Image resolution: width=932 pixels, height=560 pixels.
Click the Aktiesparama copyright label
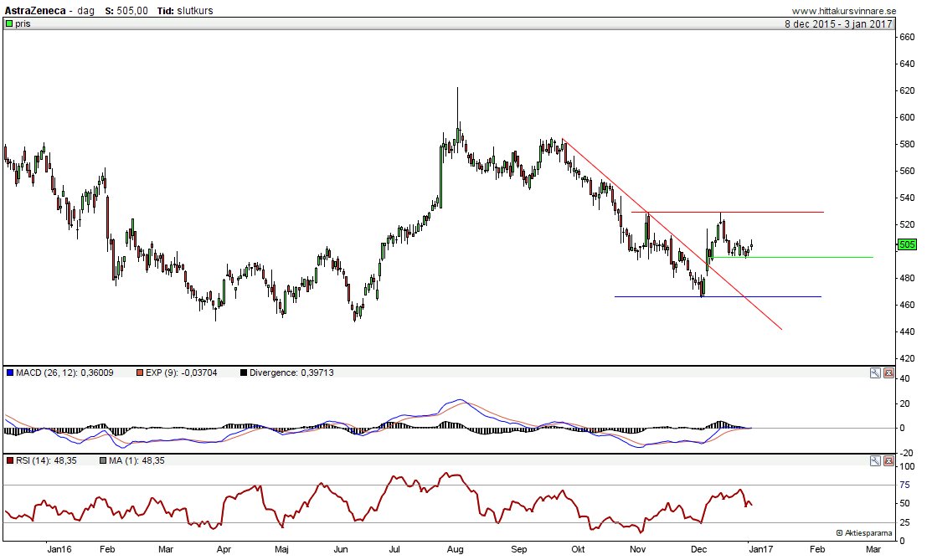pos(864,532)
